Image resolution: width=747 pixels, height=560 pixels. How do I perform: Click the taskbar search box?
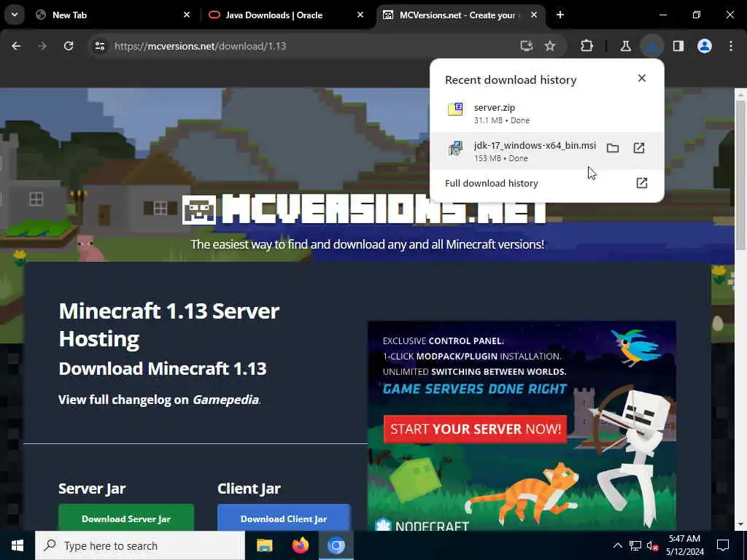point(140,545)
